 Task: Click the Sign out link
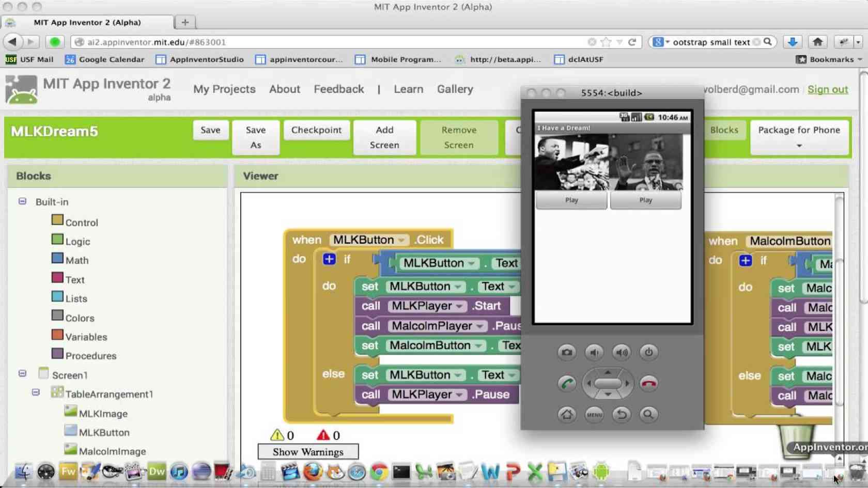[x=828, y=89]
